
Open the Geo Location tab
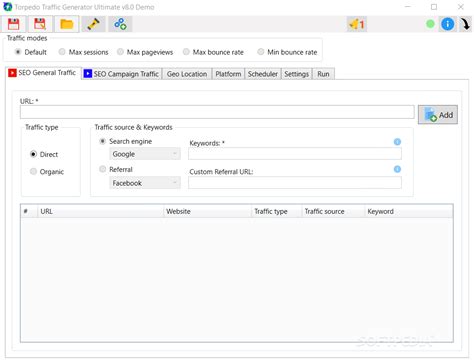187,74
